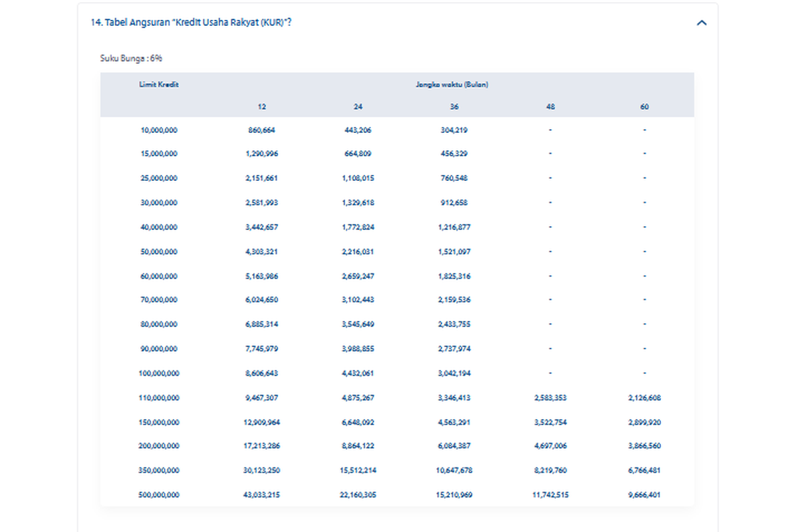The height and width of the screenshot is (532, 798).
Task: Select the 24 month column header
Action: [358, 106]
